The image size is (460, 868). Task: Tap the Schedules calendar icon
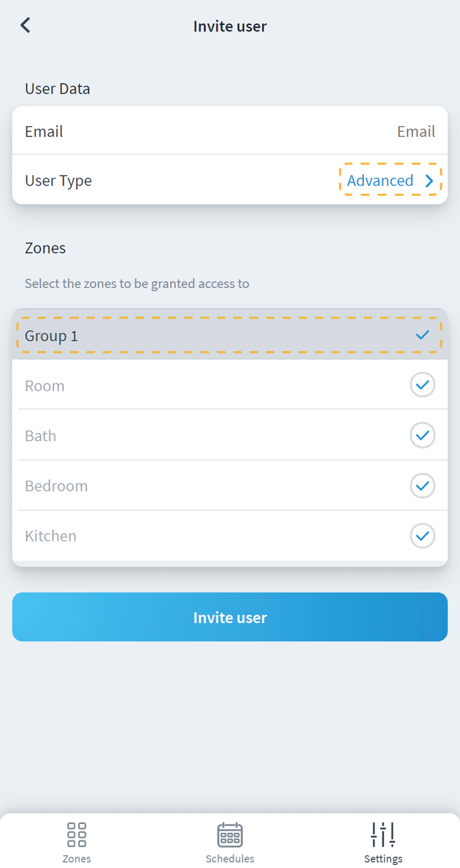pos(230,834)
